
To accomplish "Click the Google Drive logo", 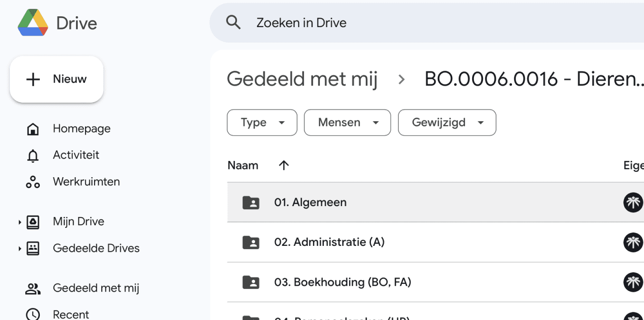I will click(x=33, y=23).
